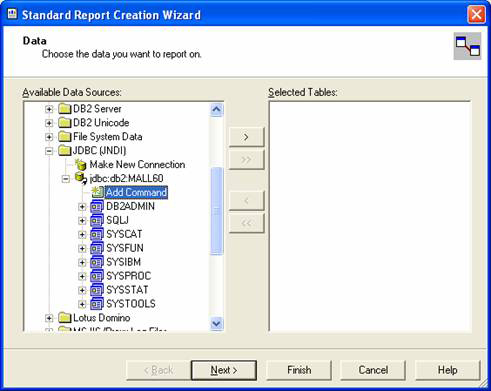491x391 pixels.
Task: Click the data sources scrollbar thumb
Action: point(216,211)
